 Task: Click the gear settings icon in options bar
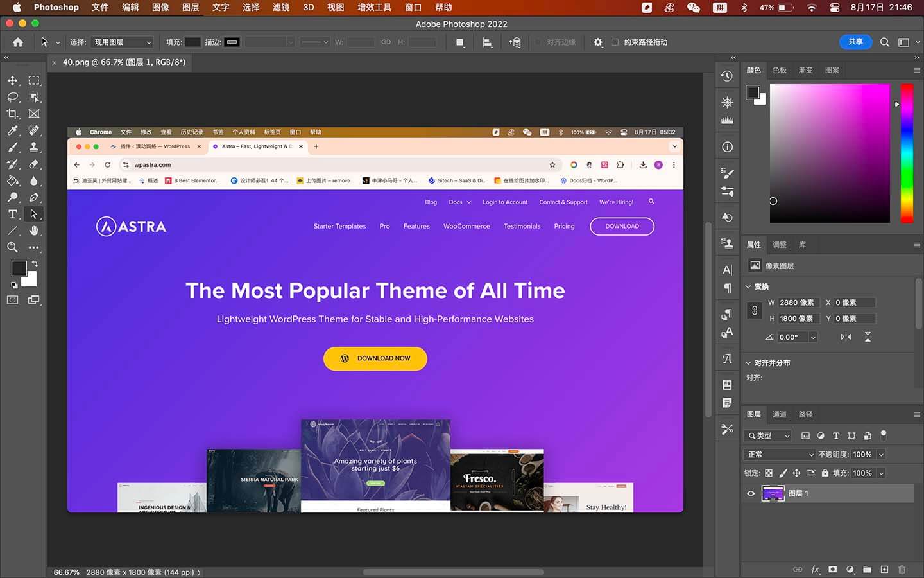pos(598,42)
